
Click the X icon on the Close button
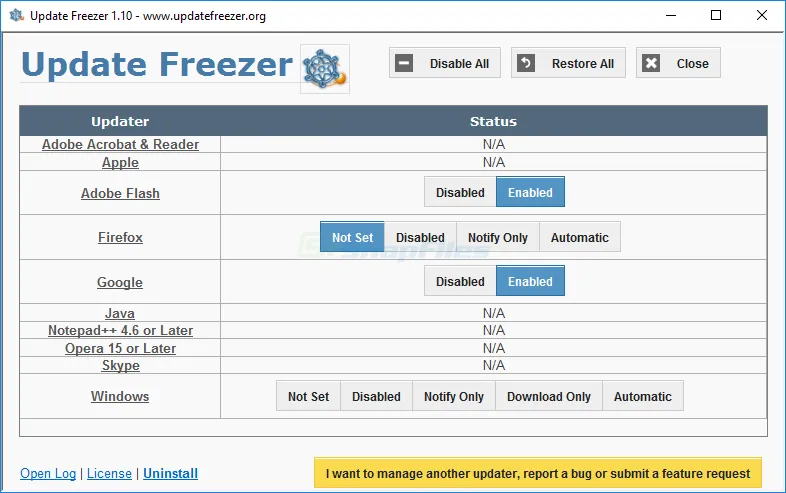[651, 63]
